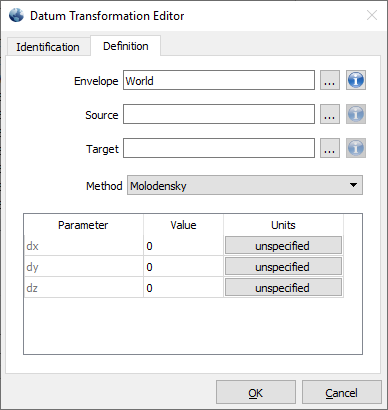
Task: Open the Method dropdown showing Molodensky
Action: 245,185
